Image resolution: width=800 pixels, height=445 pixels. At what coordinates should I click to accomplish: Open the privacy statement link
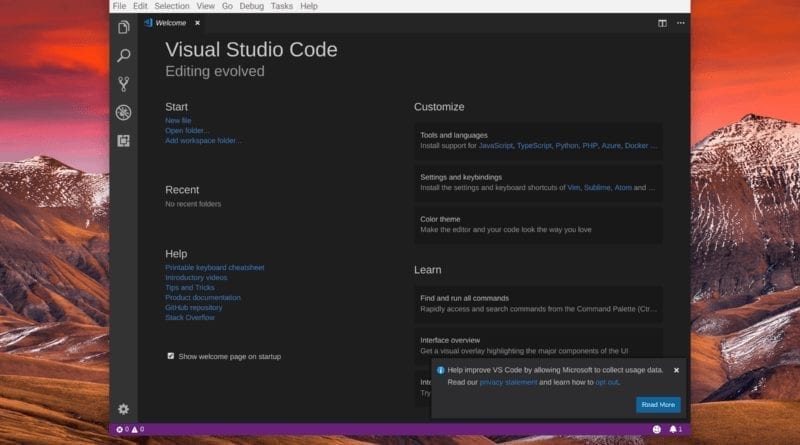(508, 382)
